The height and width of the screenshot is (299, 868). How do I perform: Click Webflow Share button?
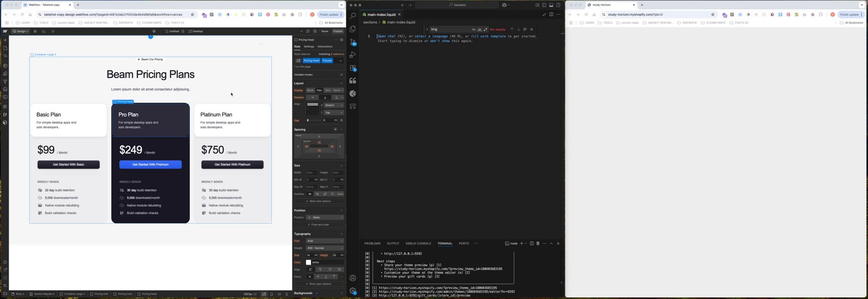(x=325, y=31)
